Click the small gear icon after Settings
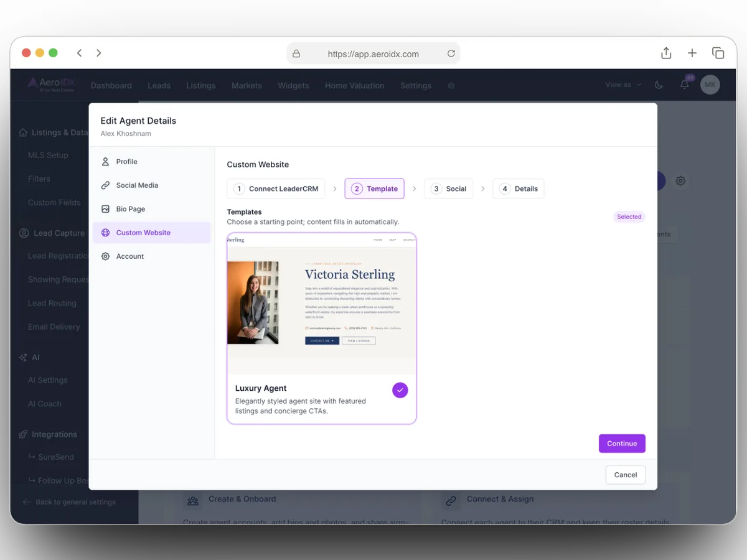Image resolution: width=747 pixels, height=560 pixels. (x=451, y=86)
